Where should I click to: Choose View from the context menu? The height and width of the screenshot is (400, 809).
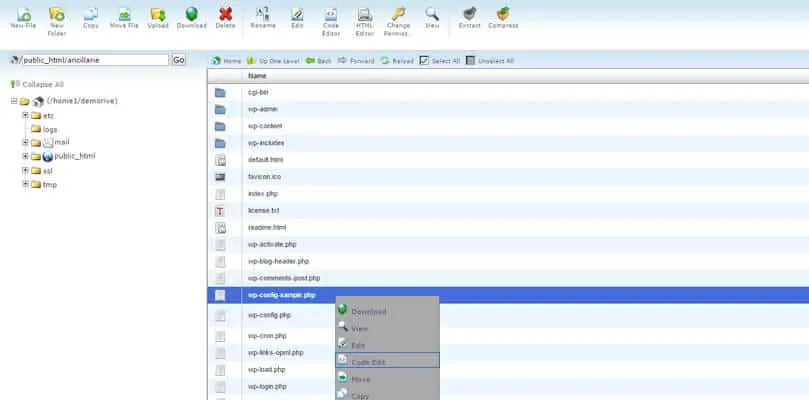[387, 328]
